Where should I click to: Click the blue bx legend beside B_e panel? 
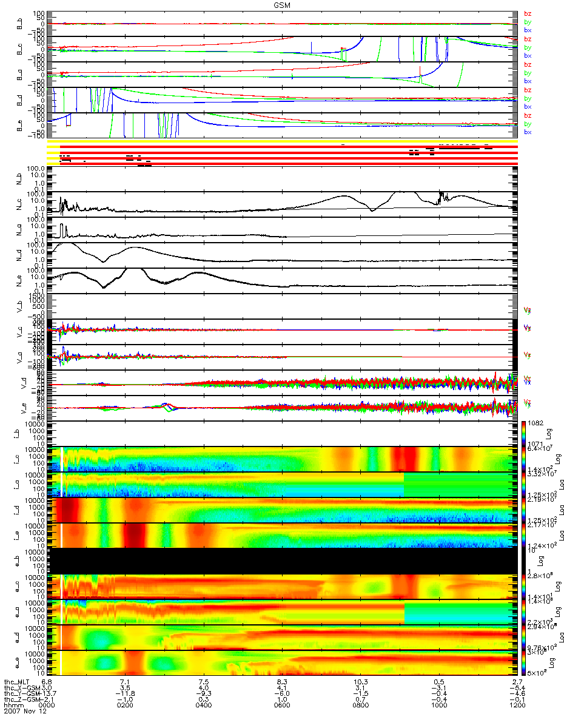(x=527, y=132)
